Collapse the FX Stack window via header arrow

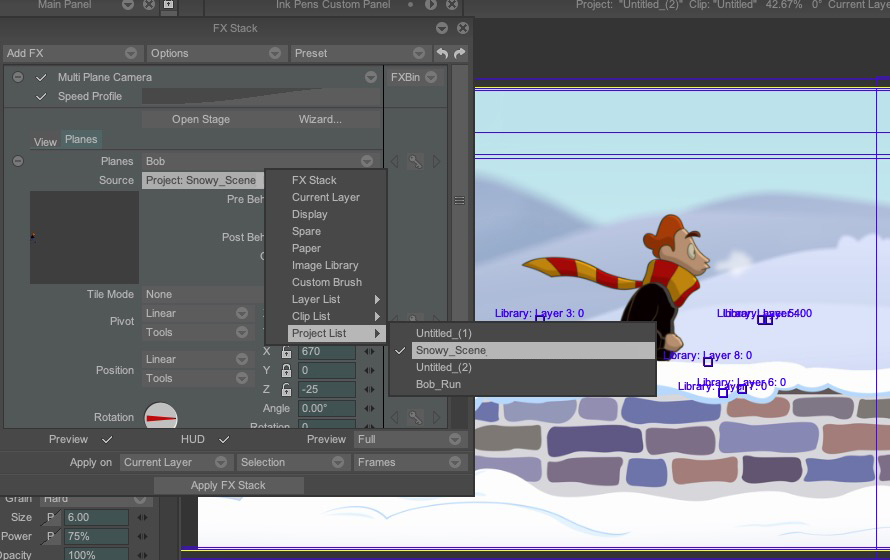point(442,28)
